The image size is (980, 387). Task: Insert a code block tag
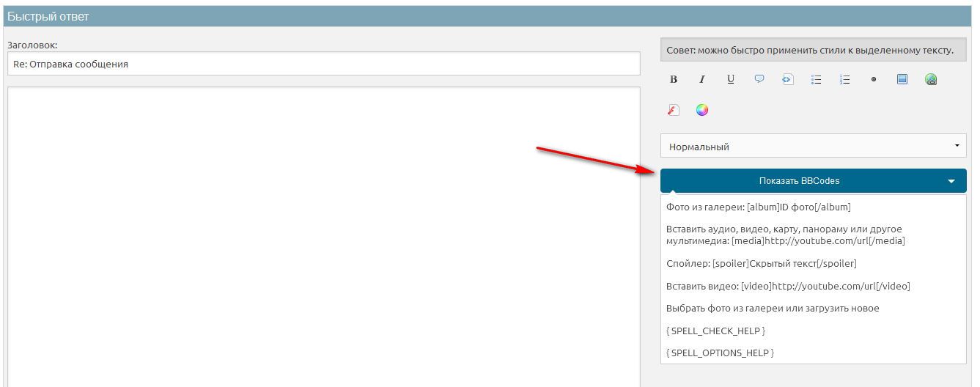(788, 80)
